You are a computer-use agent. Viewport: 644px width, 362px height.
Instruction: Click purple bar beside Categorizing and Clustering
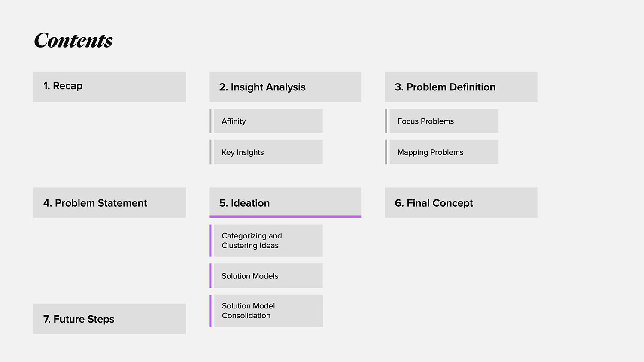pyautogui.click(x=210, y=241)
